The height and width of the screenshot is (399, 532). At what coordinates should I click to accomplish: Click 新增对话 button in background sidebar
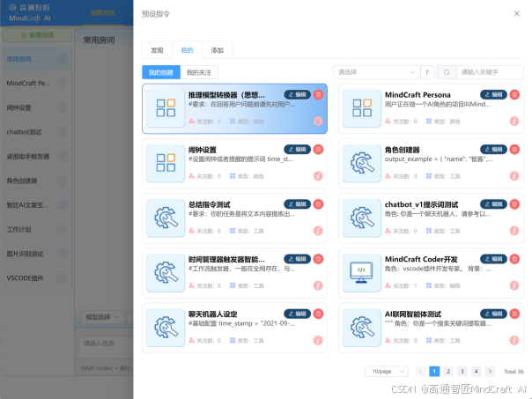pos(37,35)
